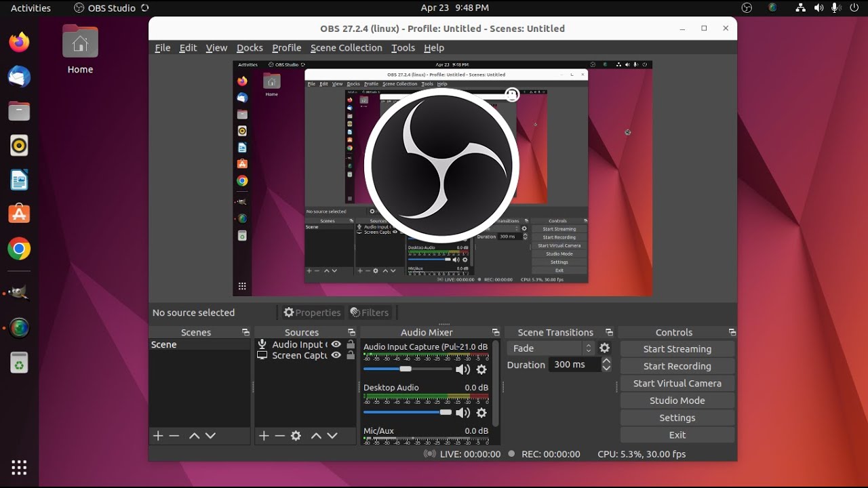Open Scene Transitions properties gear

pos(604,348)
